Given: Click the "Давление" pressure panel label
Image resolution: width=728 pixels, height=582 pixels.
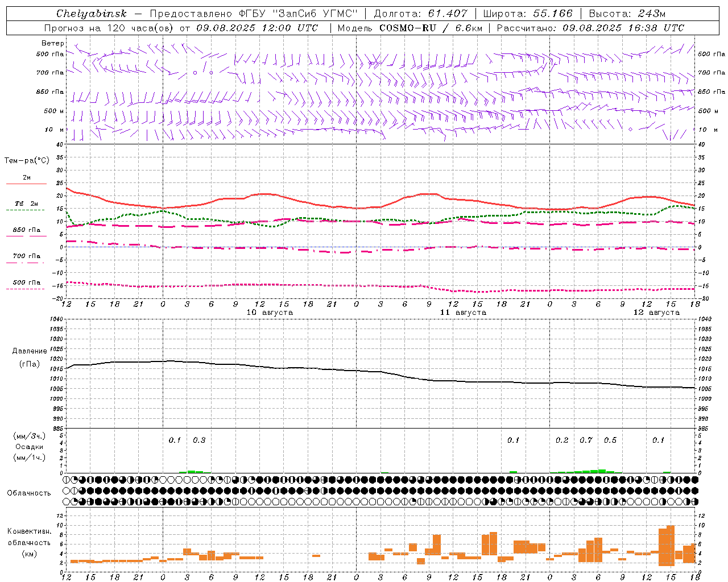Looking at the screenshot, I should coord(30,351).
